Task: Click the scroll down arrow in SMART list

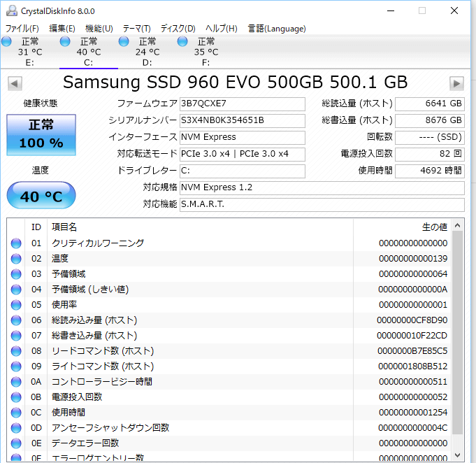Action: click(x=458, y=455)
